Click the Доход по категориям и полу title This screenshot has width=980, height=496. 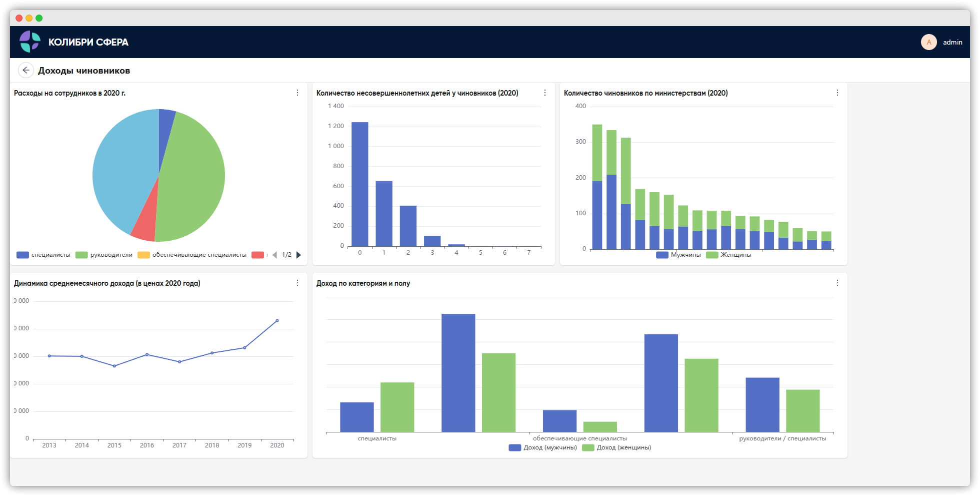click(x=363, y=283)
